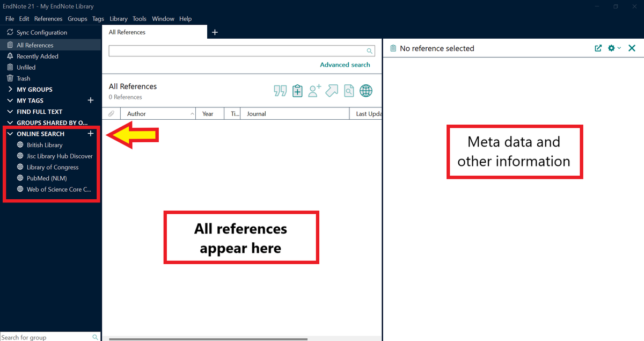Select the Copy to Local Library clipboard icon
The image size is (644, 341).
pos(297,91)
